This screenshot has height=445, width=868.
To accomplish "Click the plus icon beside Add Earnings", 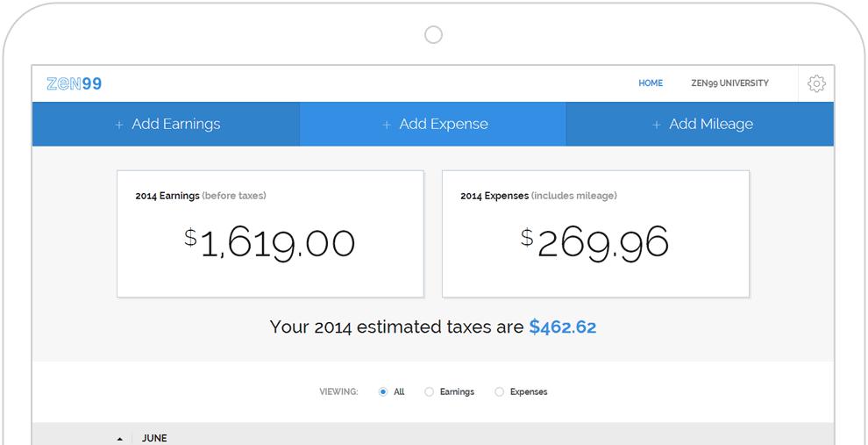I will click(119, 125).
